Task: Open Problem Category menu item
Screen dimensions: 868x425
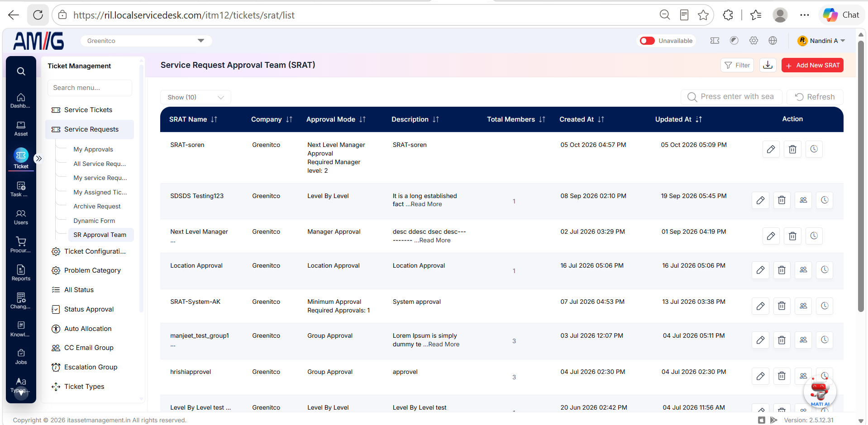Action: tap(92, 270)
